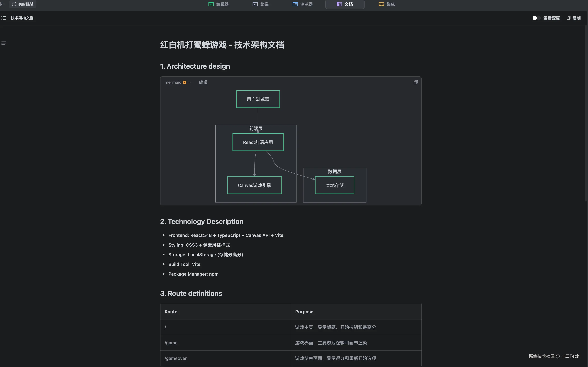This screenshot has width=588, height=367.
Task: Switch to the 编辑器 editor tab
Action: point(218,4)
